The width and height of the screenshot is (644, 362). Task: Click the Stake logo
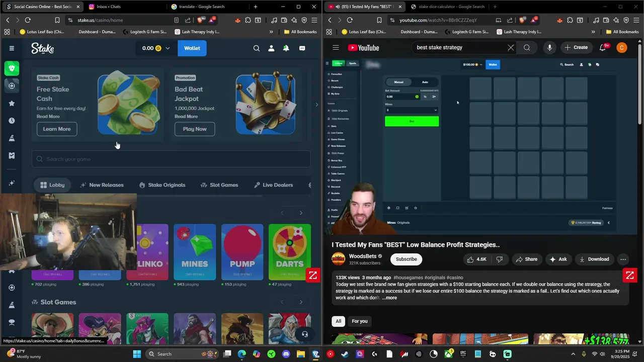[42, 48]
